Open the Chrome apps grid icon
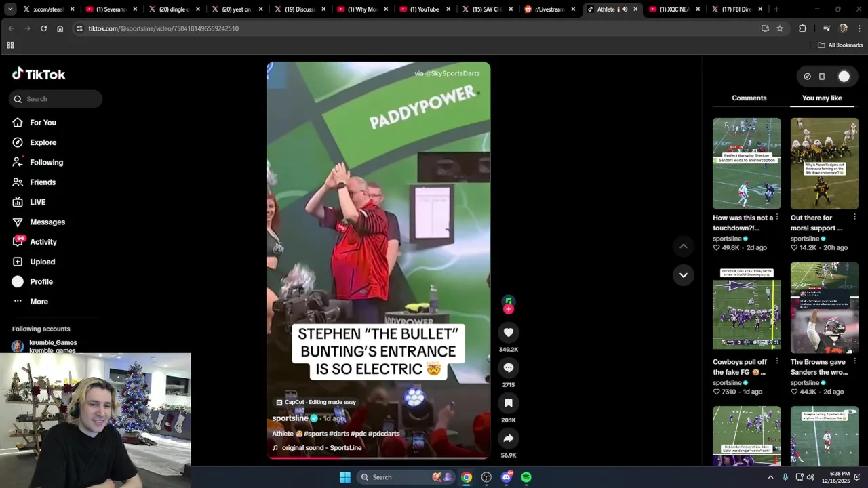Image resolution: width=868 pixels, height=488 pixels. [x=10, y=45]
